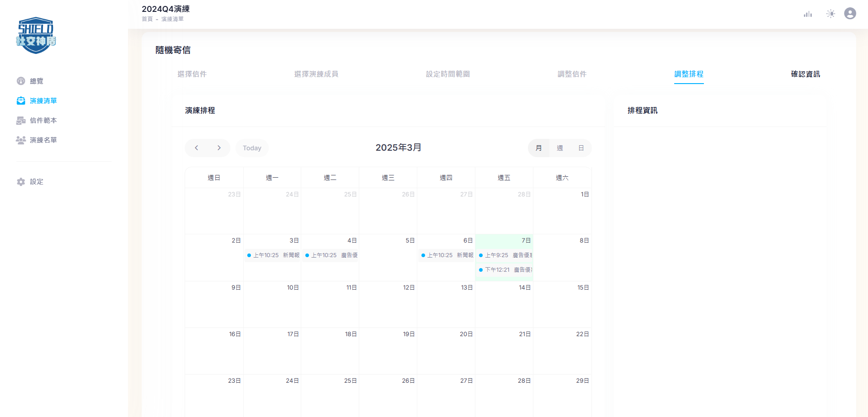Switch to the 選擇信件 step
The image size is (868, 417).
[x=192, y=74]
